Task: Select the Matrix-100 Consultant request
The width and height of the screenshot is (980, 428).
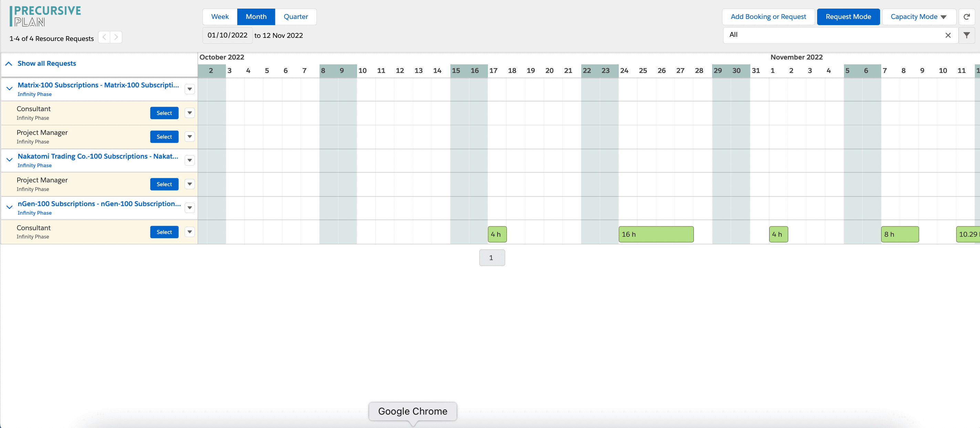Action: click(x=164, y=113)
